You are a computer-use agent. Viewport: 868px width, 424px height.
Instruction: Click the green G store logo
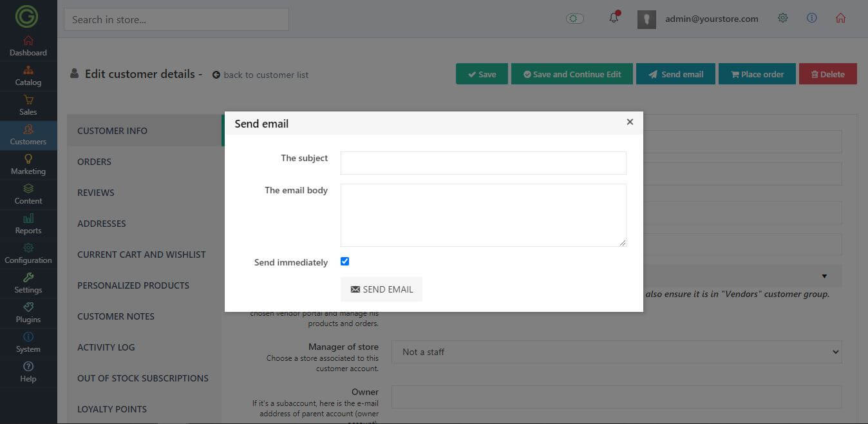coord(27,16)
